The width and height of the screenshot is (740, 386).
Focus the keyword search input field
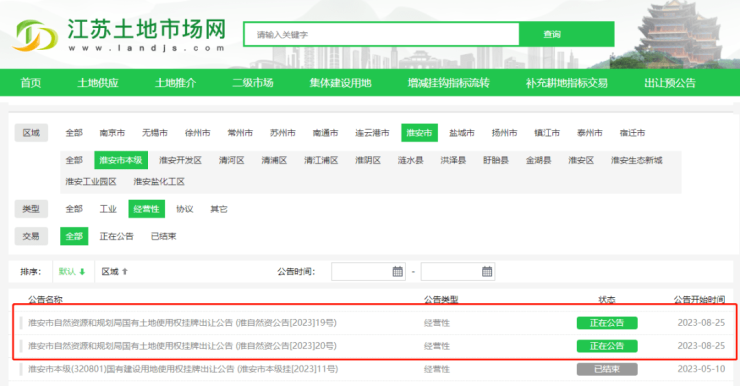382,34
